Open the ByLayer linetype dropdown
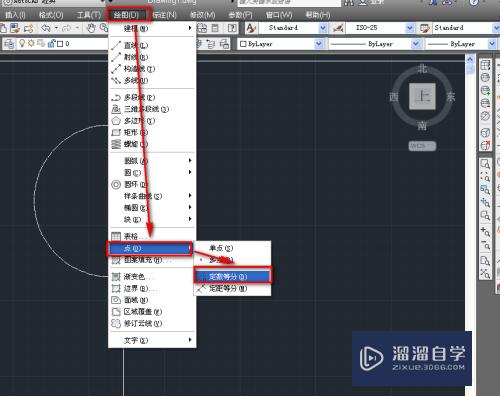Viewport: 500px width, 396px height. (x=416, y=44)
